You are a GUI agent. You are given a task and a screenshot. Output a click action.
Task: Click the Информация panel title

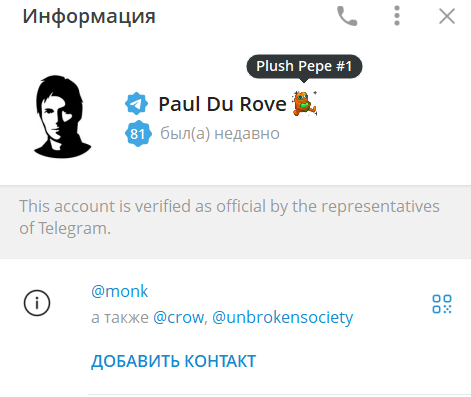tap(89, 16)
